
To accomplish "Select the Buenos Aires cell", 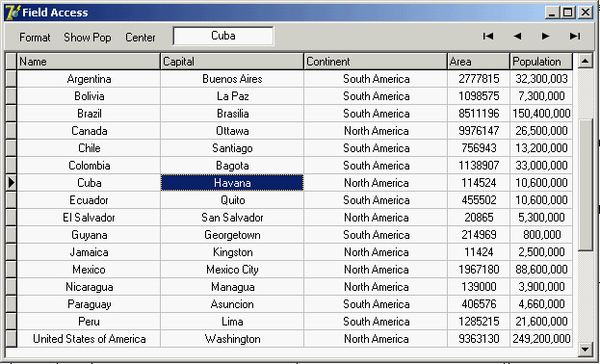I will point(232,79).
